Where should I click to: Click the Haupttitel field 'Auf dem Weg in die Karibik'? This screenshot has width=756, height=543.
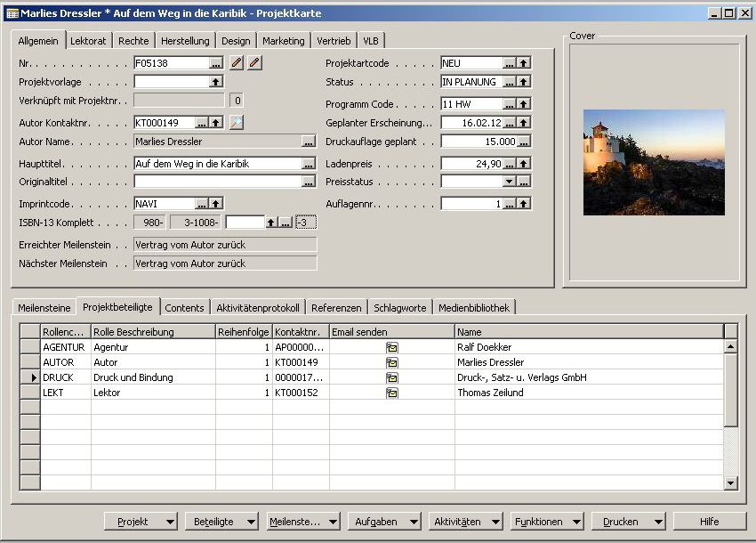click(218, 164)
